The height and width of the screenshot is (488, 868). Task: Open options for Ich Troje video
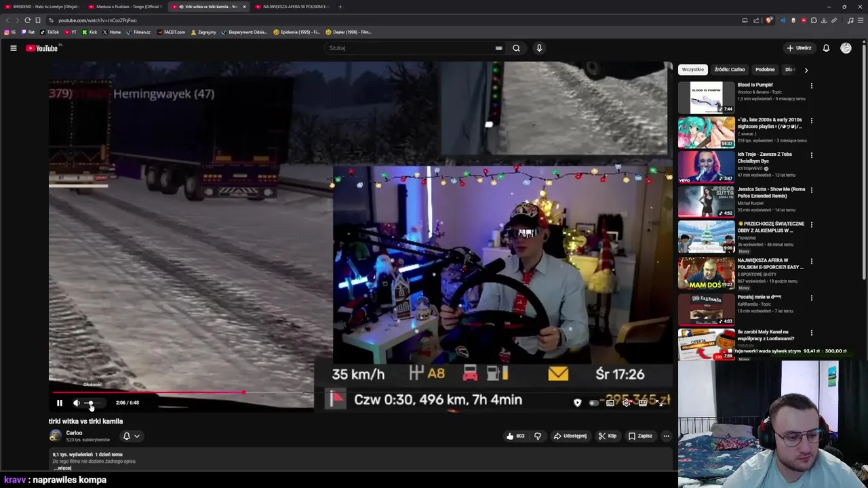811,155
